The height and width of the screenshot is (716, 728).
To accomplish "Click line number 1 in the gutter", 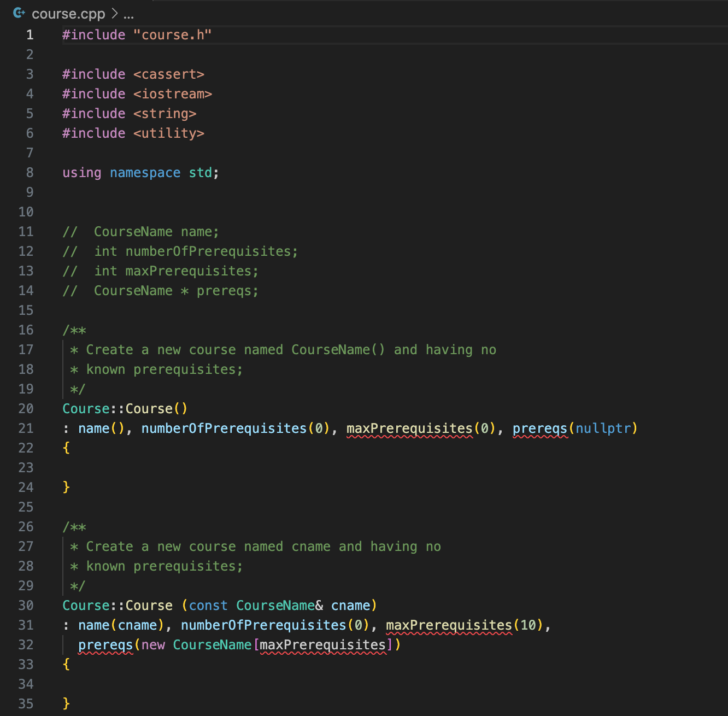I will pyautogui.click(x=30, y=34).
